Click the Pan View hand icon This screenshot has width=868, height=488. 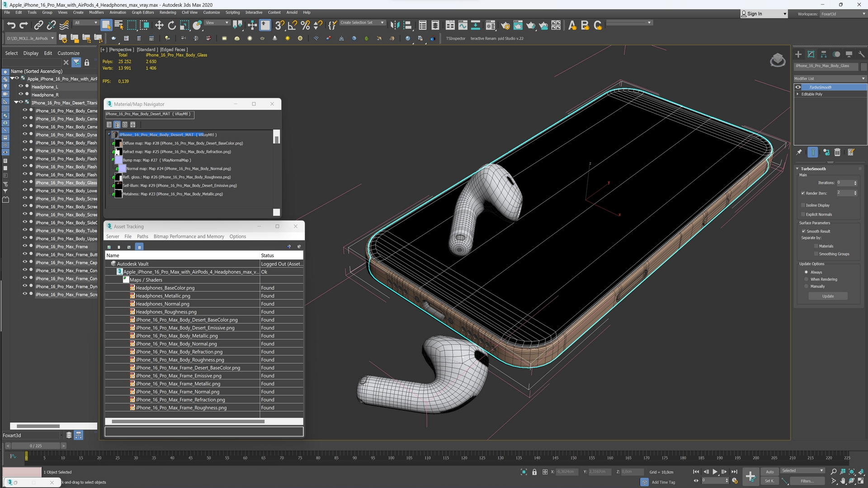coord(843,481)
